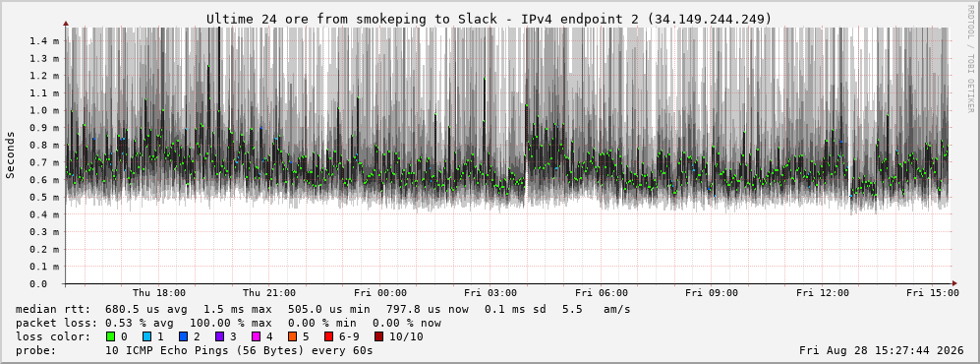Click the purple loss color 3 swatch
This screenshot has width=980, height=364.
click(220, 336)
